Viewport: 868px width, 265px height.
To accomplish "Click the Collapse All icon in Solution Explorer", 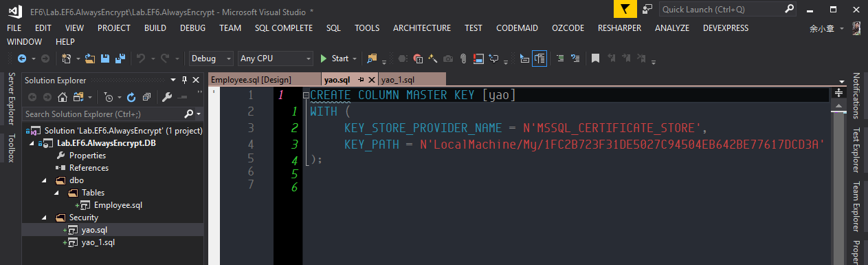I will tap(146, 97).
